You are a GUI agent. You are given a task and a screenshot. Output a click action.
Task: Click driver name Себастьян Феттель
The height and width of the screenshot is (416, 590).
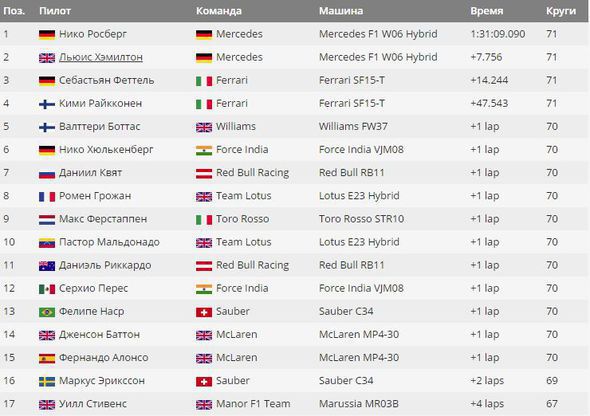106,80
